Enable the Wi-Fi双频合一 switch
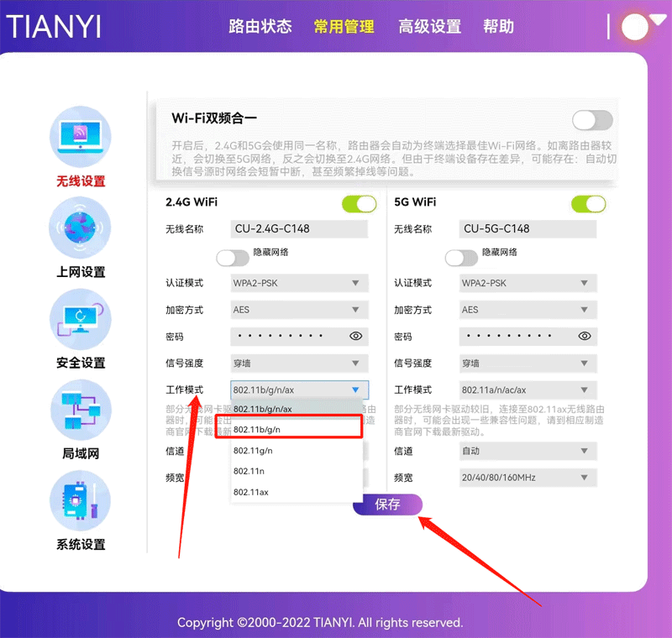This screenshot has width=672, height=638. click(592, 120)
